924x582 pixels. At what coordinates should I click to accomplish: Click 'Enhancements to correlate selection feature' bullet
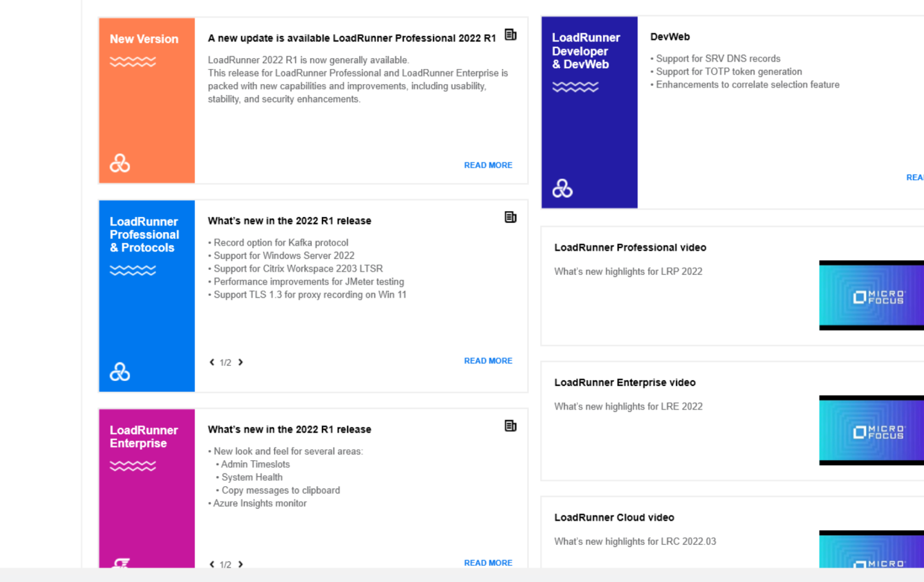pos(745,85)
